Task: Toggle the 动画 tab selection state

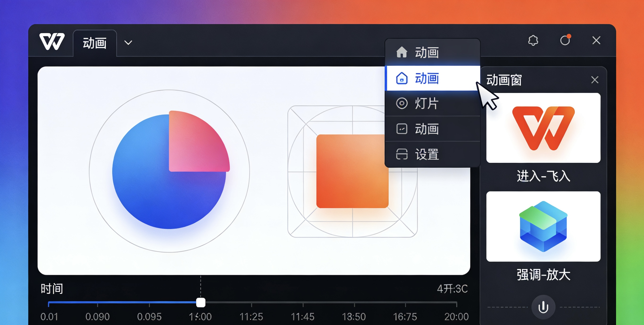Action: point(94,43)
